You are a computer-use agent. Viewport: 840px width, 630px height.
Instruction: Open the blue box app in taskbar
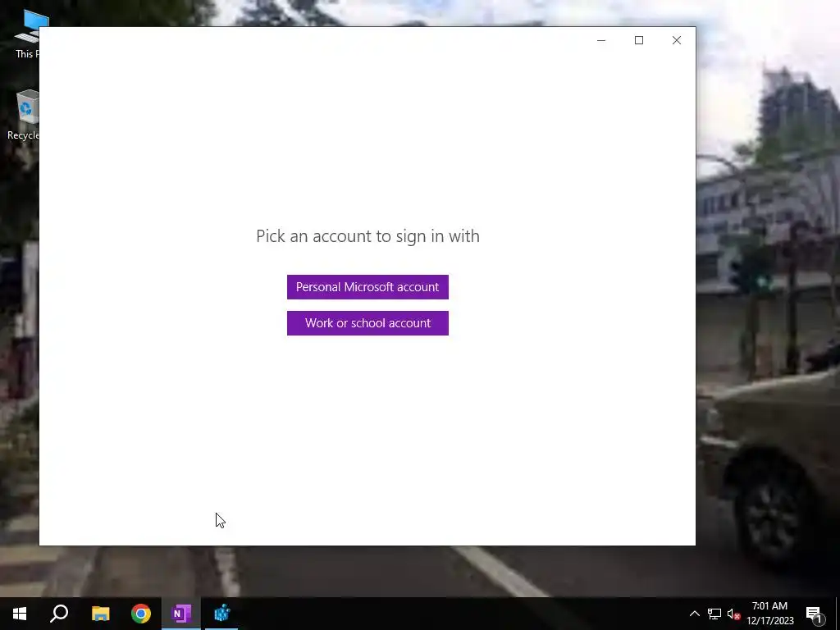[x=221, y=614]
